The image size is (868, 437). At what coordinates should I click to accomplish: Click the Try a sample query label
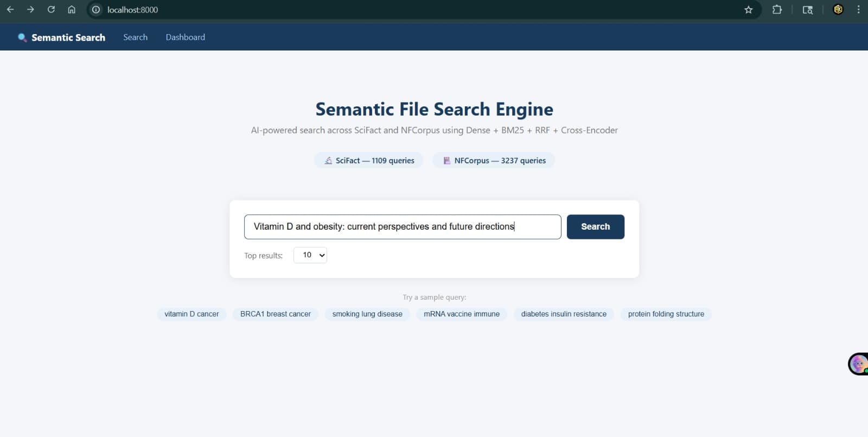coord(435,297)
